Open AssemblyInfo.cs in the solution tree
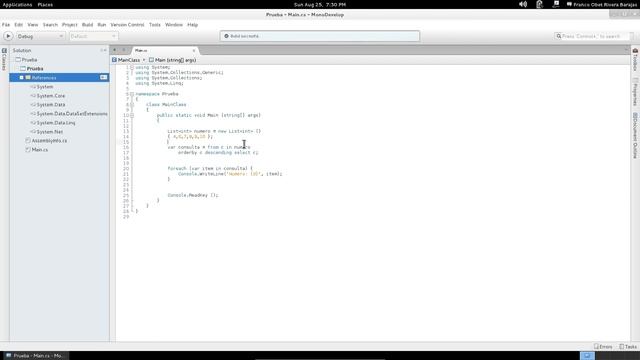Image resolution: width=640 pixels, height=360 pixels. [49, 140]
